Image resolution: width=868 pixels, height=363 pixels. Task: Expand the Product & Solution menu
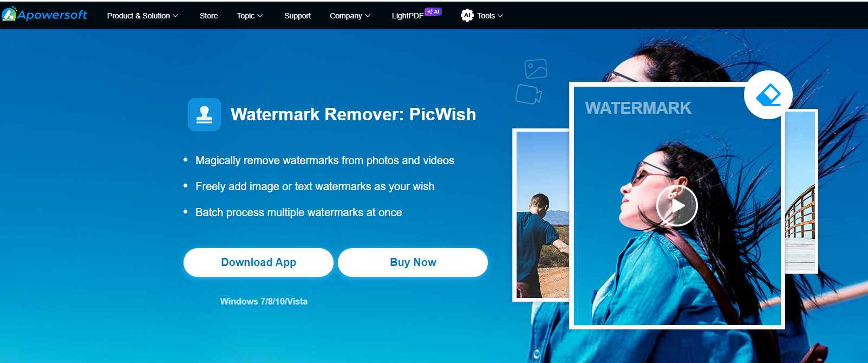click(142, 16)
